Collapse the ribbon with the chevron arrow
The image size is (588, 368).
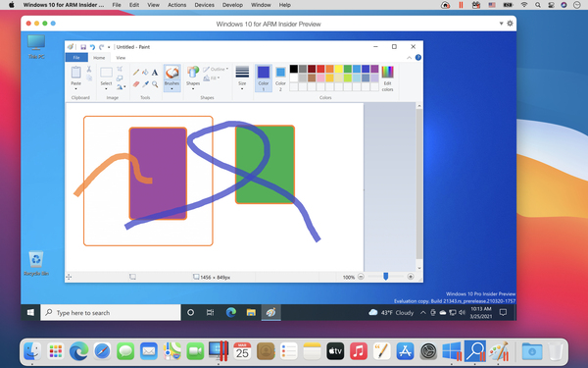pos(409,58)
